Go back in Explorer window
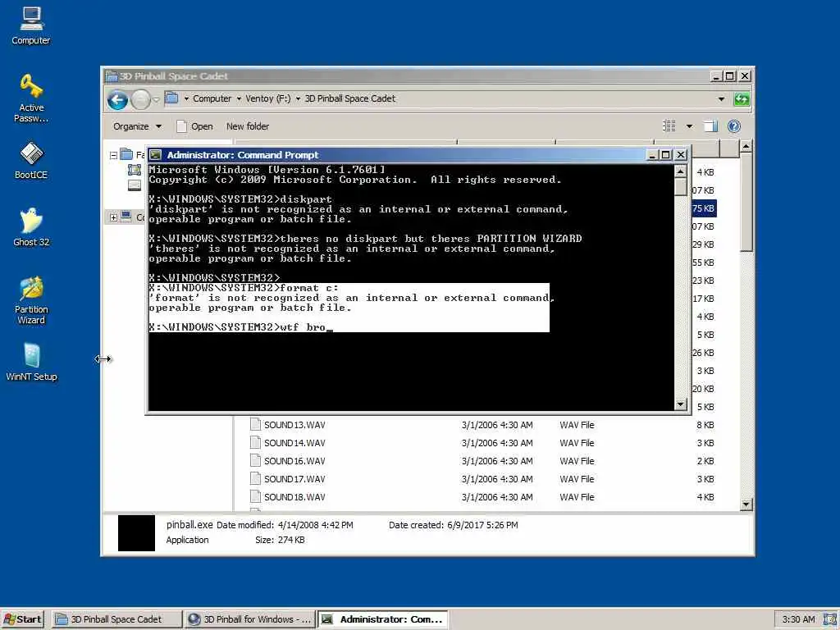This screenshot has width=840, height=630. pos(118,99)
